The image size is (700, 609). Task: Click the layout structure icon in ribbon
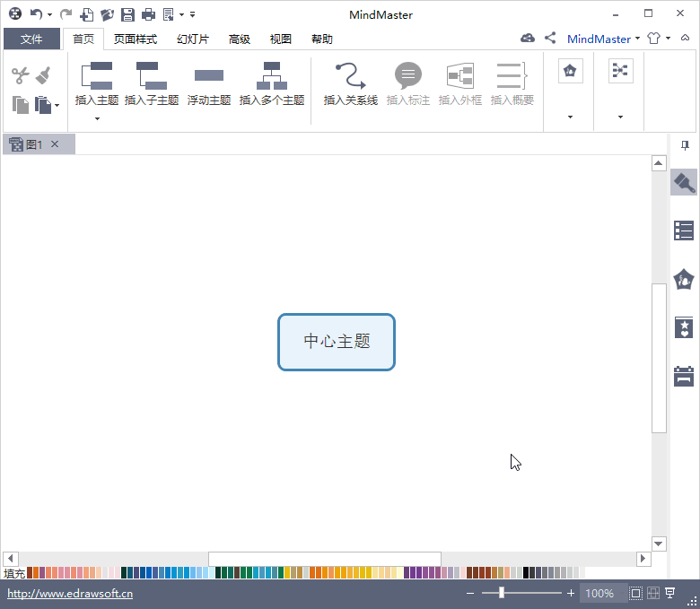[x=620, y=71]
